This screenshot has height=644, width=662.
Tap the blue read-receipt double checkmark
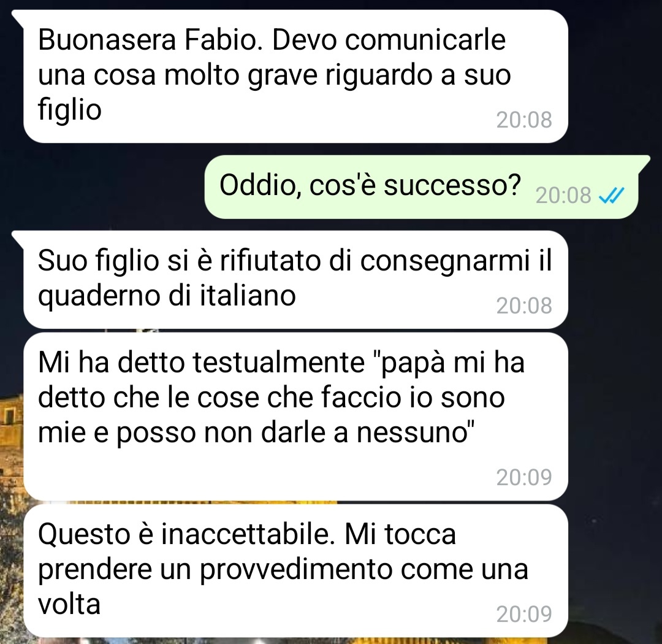(x=612, y=196)
